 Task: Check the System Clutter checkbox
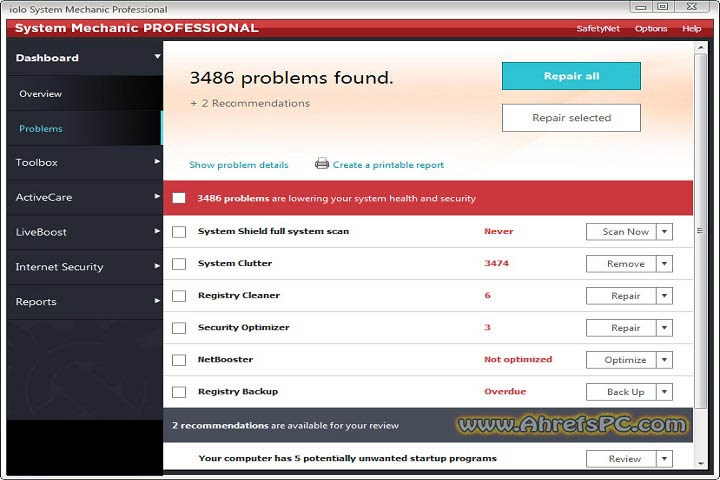179,264
